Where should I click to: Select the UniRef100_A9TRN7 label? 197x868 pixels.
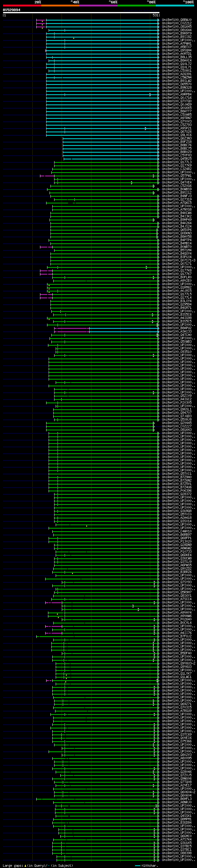pyautogui.click(x=177, y=118)
